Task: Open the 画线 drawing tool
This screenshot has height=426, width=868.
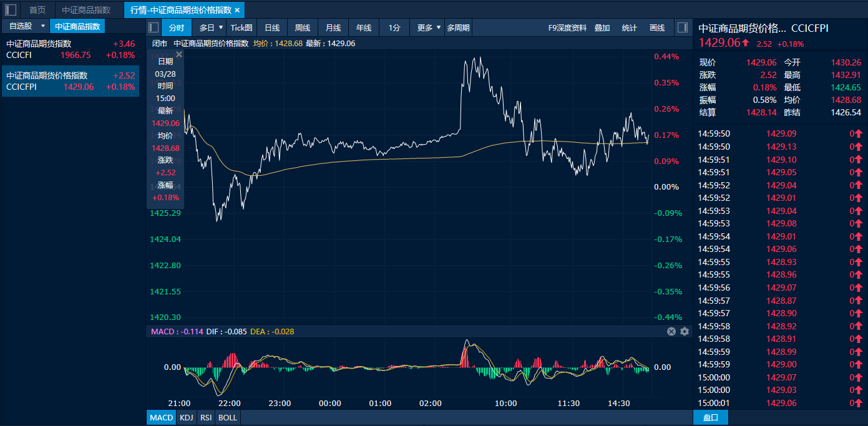Action: point(657,27)
